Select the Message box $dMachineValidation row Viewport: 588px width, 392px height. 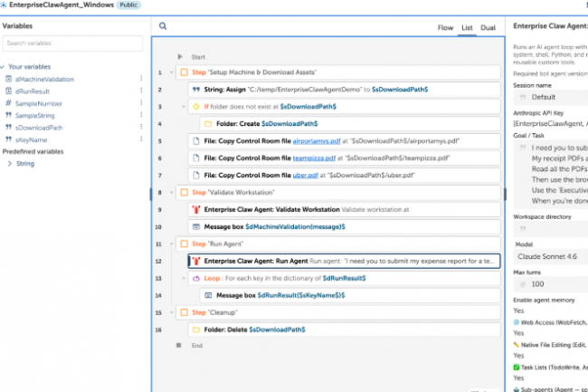344,227
